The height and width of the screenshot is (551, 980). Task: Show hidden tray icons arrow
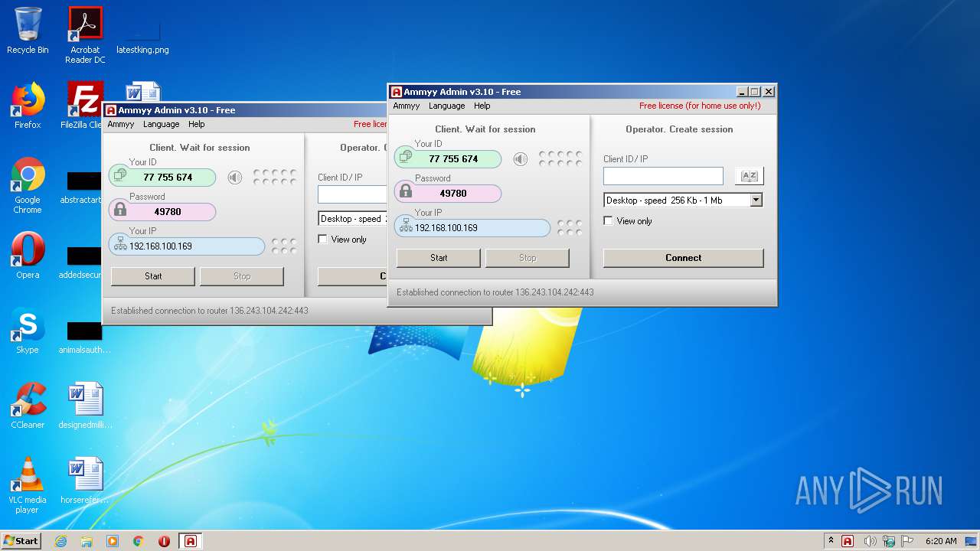click(x=831, y=541)
